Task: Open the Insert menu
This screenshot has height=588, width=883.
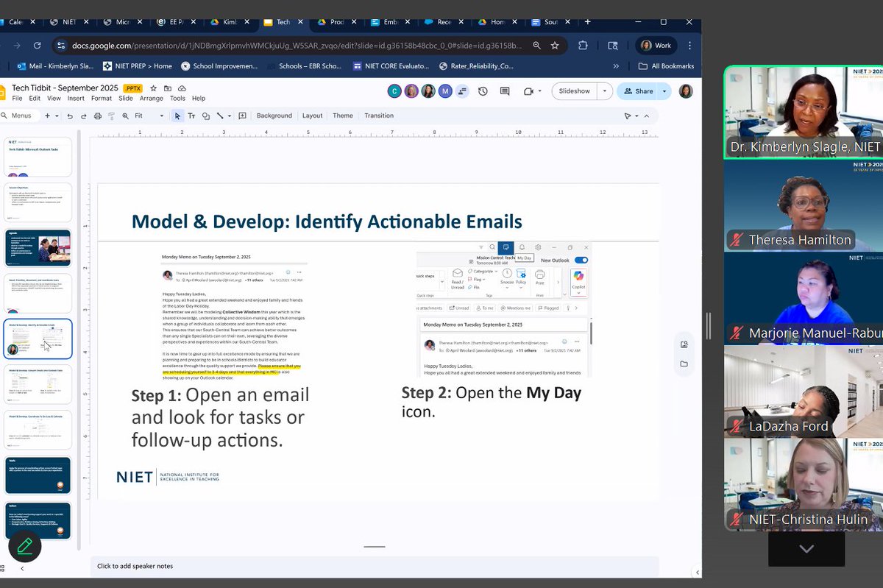Action: pyautogui.click(x=76, y=98)
